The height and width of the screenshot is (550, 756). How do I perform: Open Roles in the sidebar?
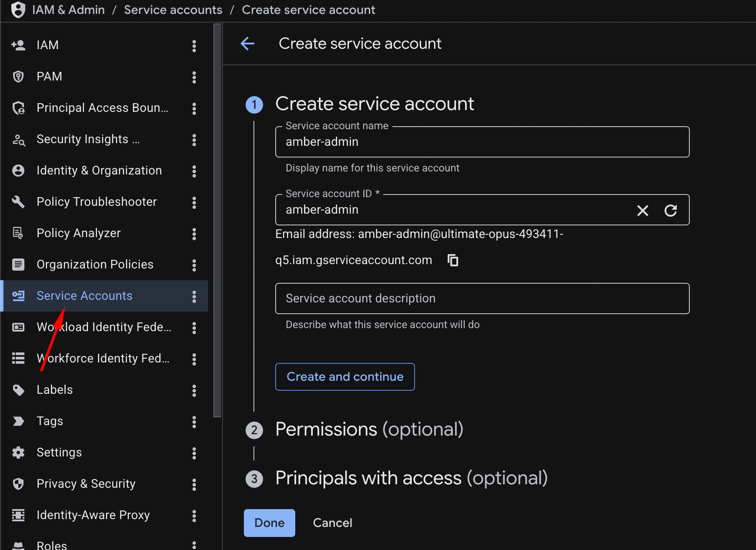pyautogui.click(x=52, y=546)
